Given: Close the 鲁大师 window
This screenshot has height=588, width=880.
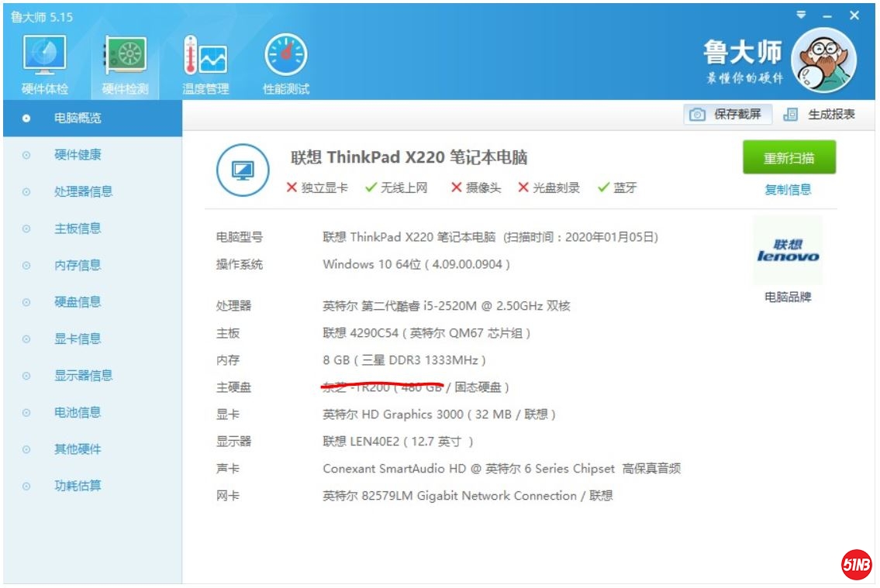Looking at the screenshot, I should pos(854,15).
